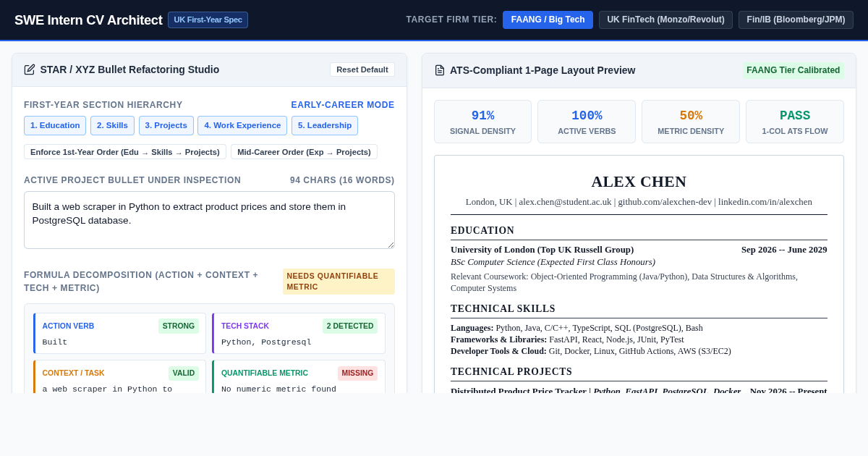Click the STRONG badge on Action Verb
The image size is (868, 456).
(179, 326)
